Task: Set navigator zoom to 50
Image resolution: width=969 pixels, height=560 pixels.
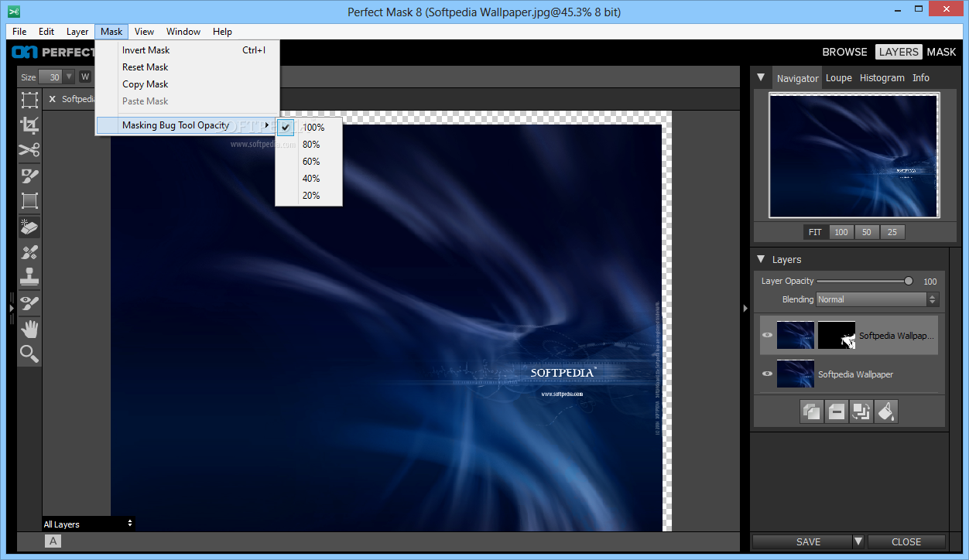Action: coord(866,232)
